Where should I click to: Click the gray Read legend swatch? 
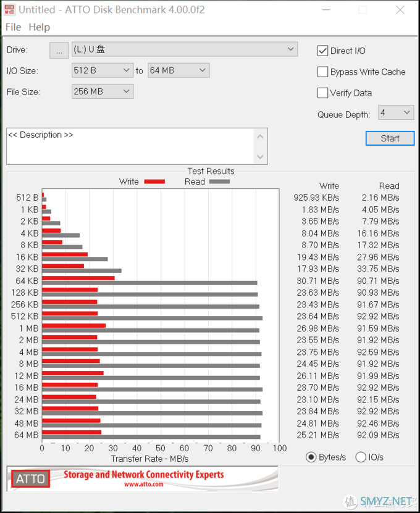[219, 181]
